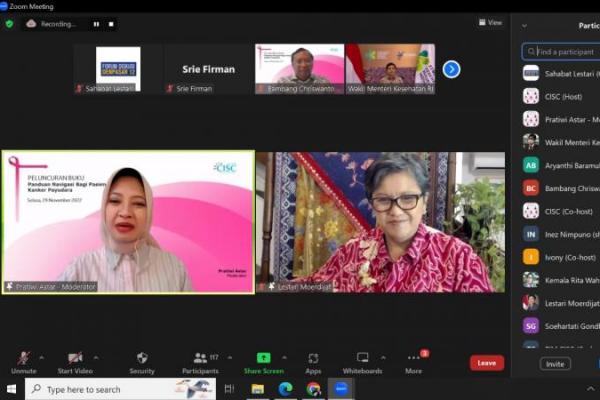The width and height of the screenshot is (600, 400).
Task: Expand video options arrow beside Start Video
Action: [x=98, y=355]
